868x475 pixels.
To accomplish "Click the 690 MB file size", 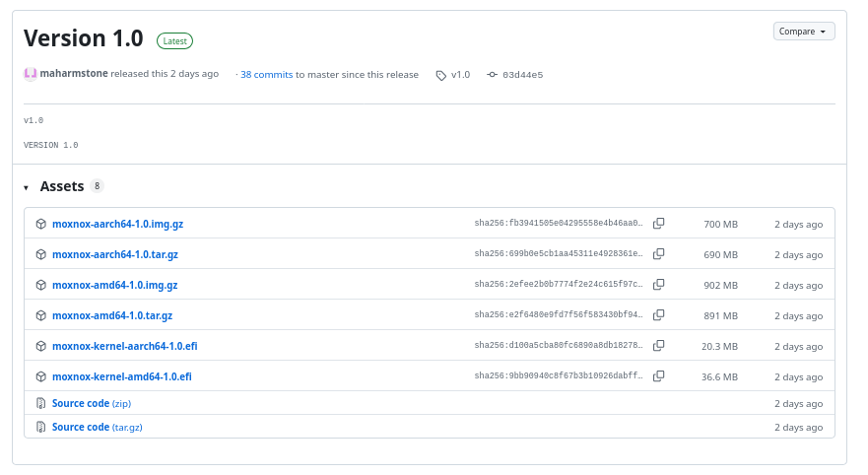I will 721,254.
